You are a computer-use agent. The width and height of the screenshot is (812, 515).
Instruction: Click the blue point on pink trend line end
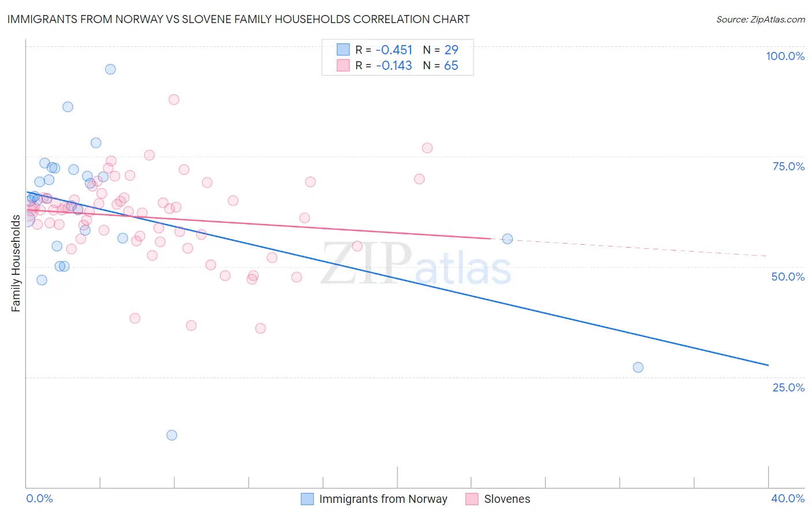pos(508,239)
